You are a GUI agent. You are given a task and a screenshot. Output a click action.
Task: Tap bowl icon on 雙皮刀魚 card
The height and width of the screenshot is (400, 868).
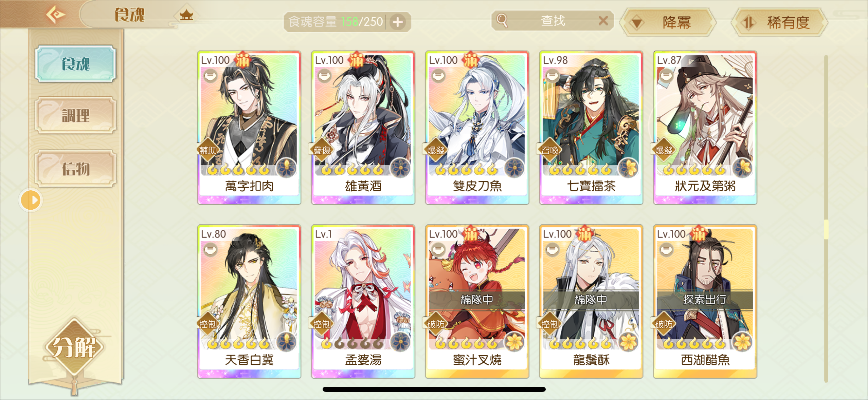438,75
